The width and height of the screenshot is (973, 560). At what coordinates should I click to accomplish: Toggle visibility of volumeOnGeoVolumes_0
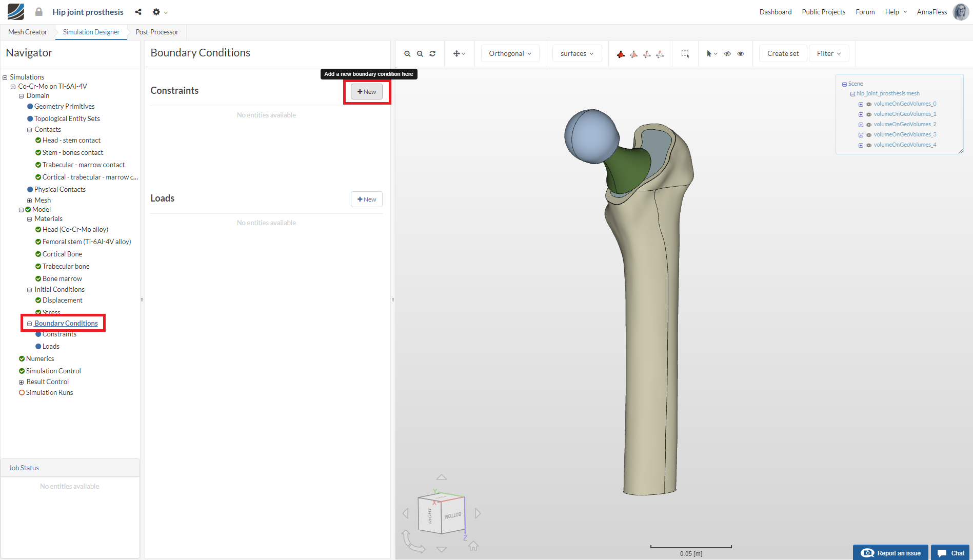click(869, 104)
